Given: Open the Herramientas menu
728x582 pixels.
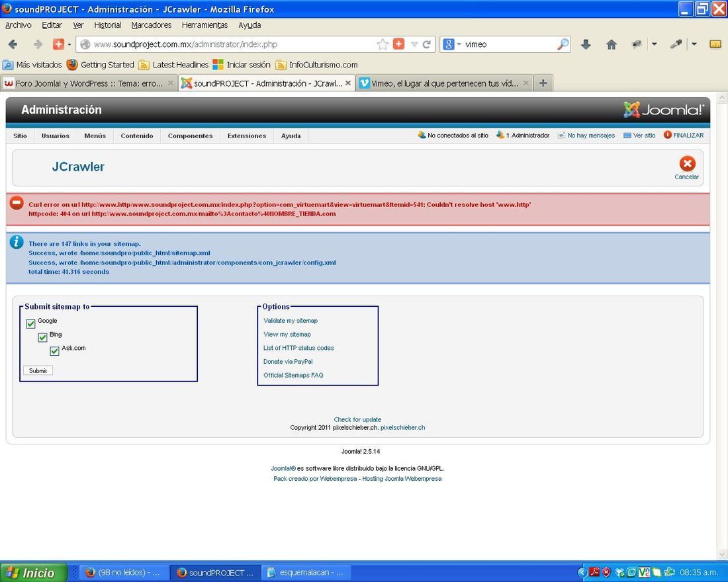Looking at the screenshot, I should [x=205, y=25].
